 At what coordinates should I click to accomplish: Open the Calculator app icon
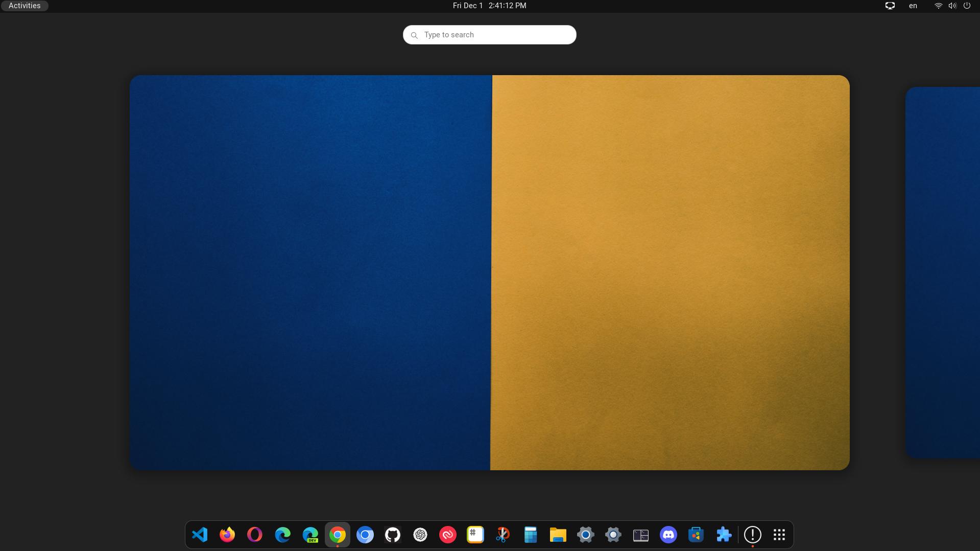pos(531,535)
